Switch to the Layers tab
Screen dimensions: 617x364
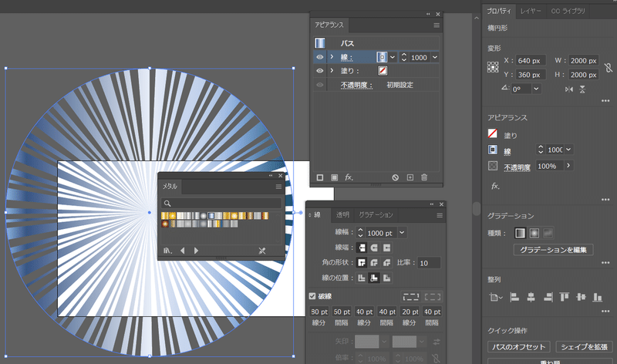pos(531,11)
